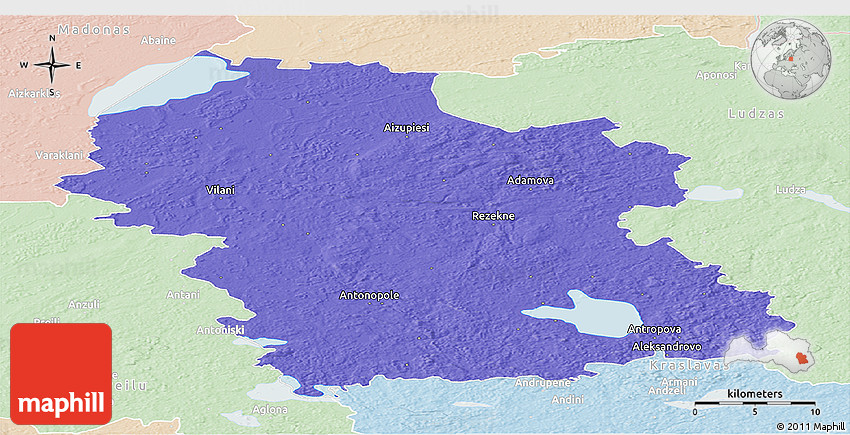Select the Antonopole place label
This screenshot has width=850, height=435.
click(369, 296)
